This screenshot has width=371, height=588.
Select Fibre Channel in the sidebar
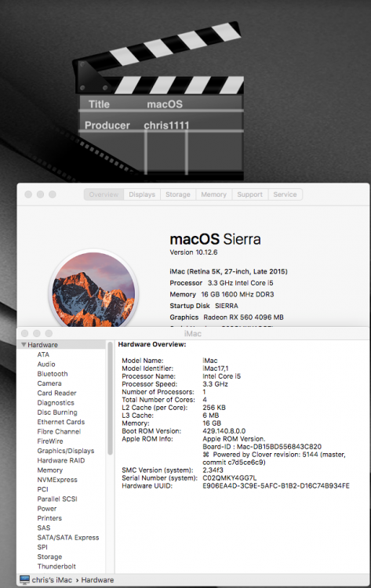[59, 432]
